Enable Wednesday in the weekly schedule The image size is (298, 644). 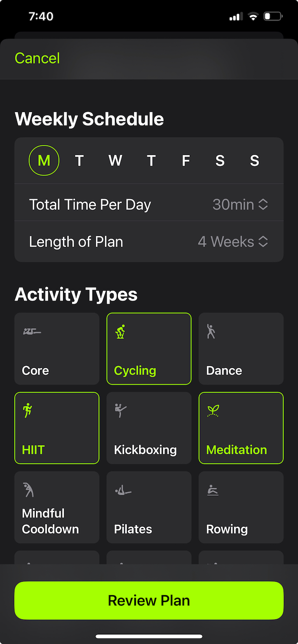115,160
